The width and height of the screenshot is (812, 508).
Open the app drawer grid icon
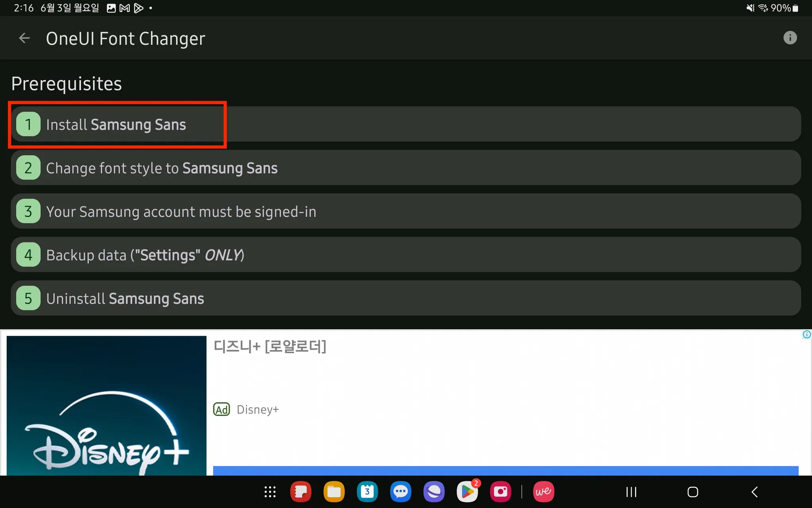[x=270, y=492]
